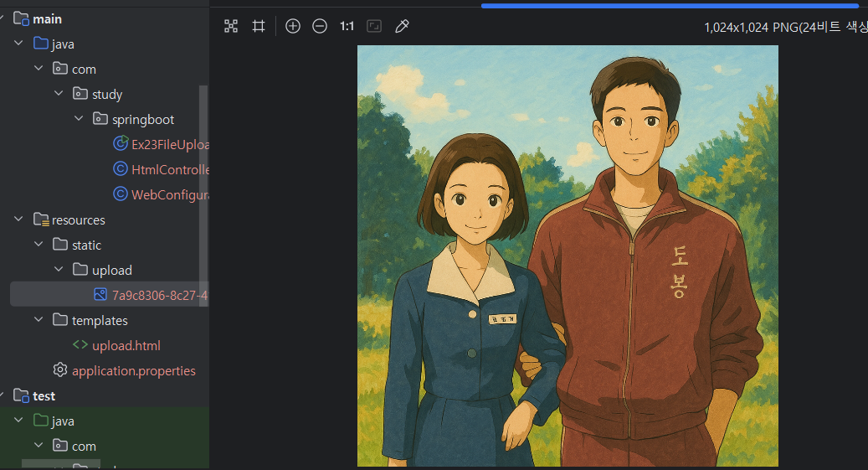Collapse the springboot package chevron
Screen dimensions: 868x470
[x=79, y=119]
